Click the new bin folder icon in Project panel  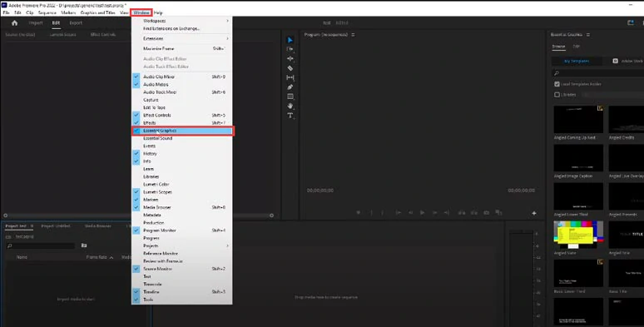click(x=84, y=245)
